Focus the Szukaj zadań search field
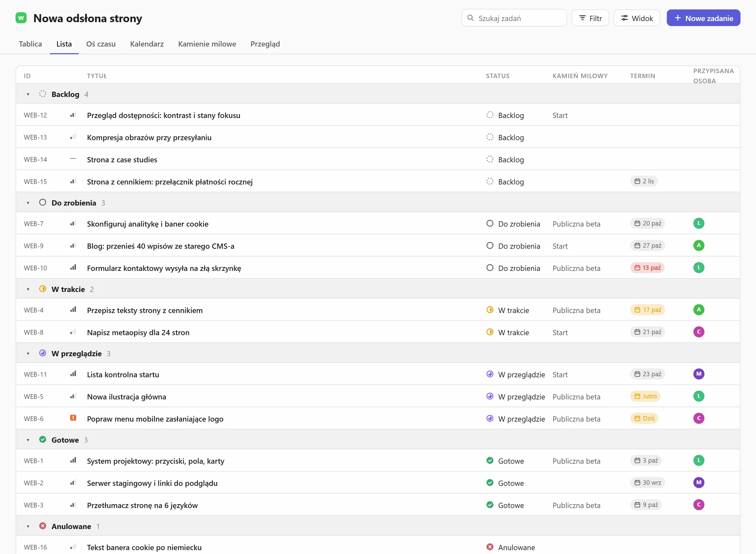Viewport: 756px width, 554px height. click(x=514, y=18)
